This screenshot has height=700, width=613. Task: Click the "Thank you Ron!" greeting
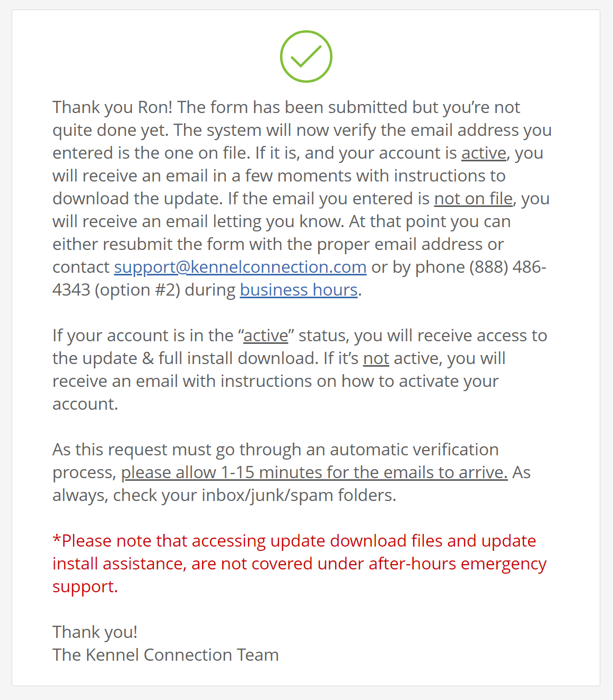pos(112,107)
